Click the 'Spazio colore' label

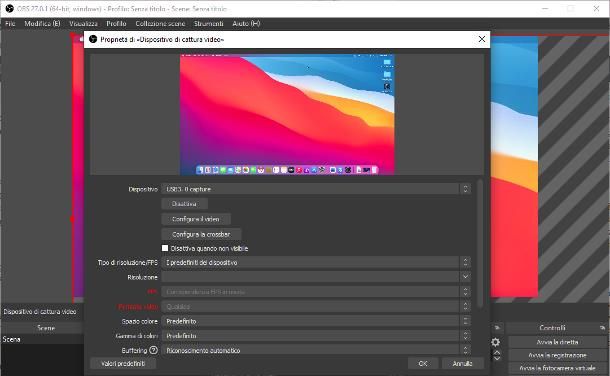140,321
